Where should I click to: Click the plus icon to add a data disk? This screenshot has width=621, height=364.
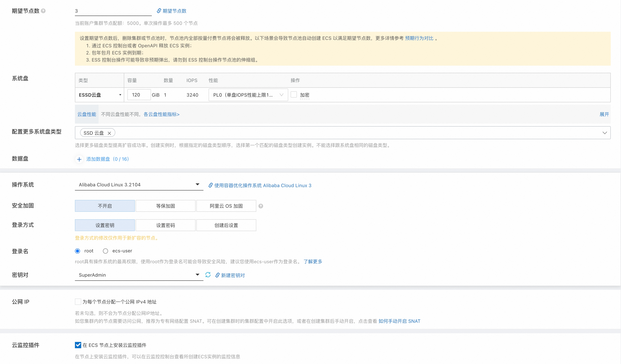point(79,159)
